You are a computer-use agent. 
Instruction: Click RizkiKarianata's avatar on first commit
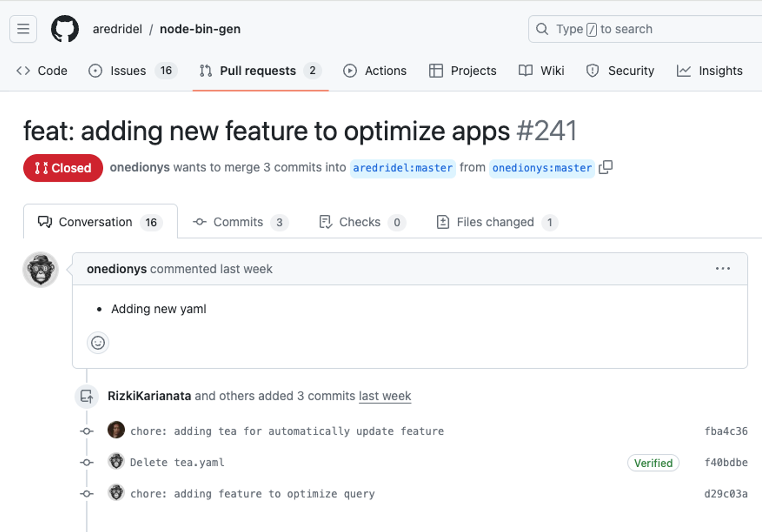coord(116,430)
